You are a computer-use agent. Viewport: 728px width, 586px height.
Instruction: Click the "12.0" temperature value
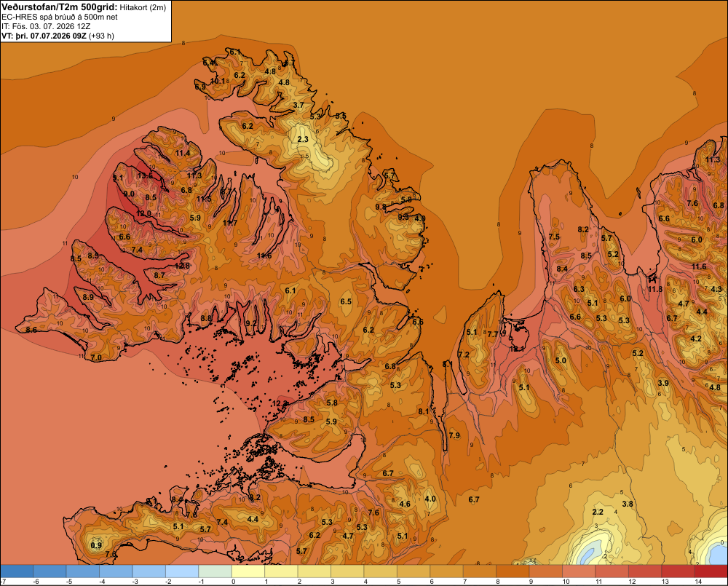click(143, 213)
